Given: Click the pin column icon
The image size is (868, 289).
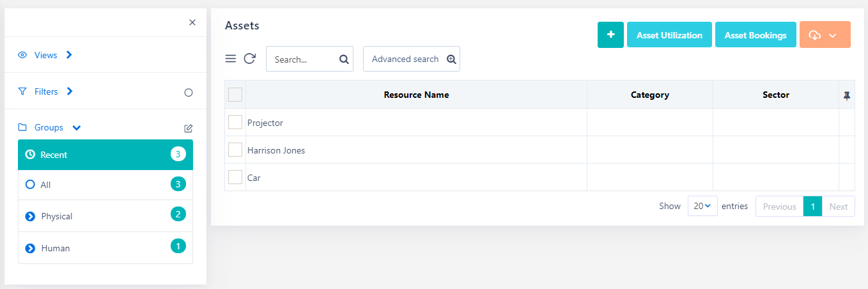Looking at the screenshot, I should tap(847, 95).
